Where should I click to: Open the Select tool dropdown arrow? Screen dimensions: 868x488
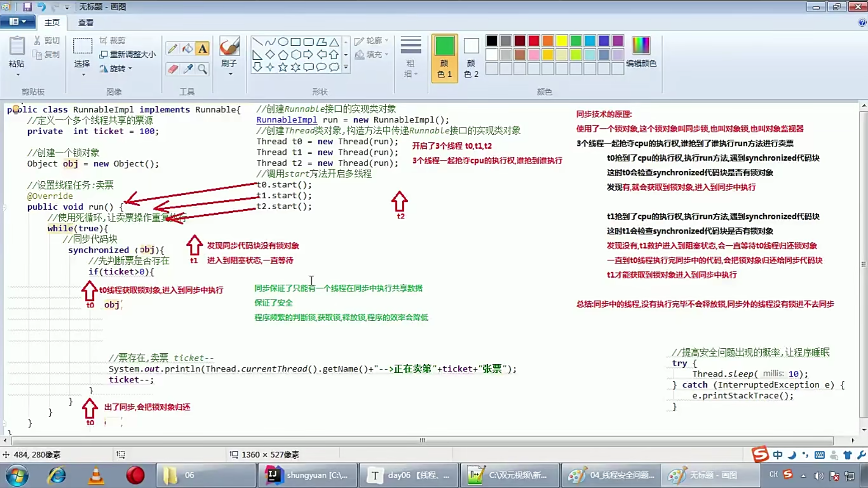[82, 75]
